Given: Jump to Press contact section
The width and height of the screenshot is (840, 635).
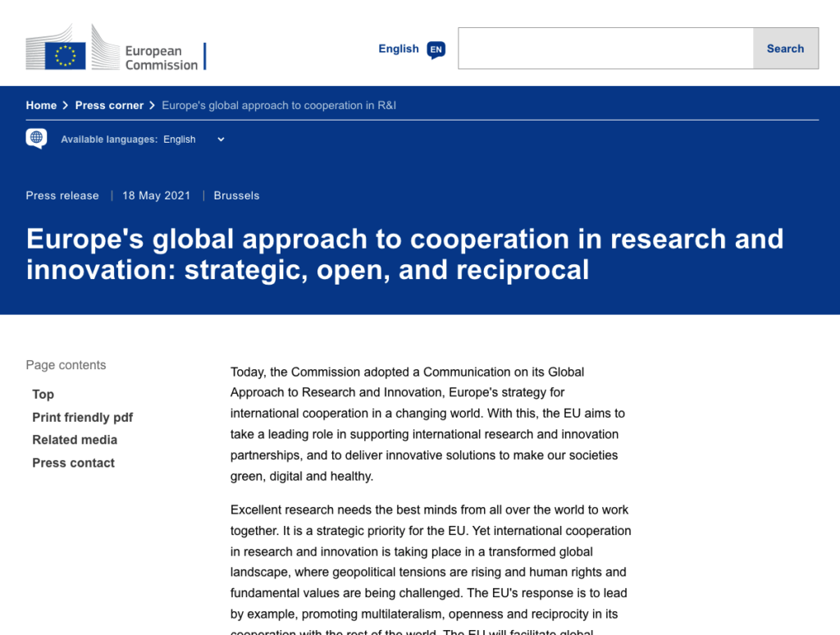Looking at the screenshot, I should 73,463.
